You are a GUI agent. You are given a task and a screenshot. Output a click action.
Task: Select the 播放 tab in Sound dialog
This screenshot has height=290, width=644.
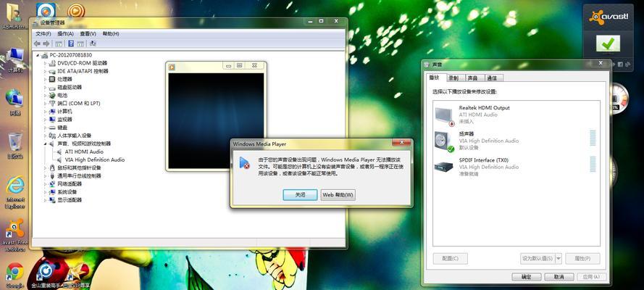click(x=435, y=78)
